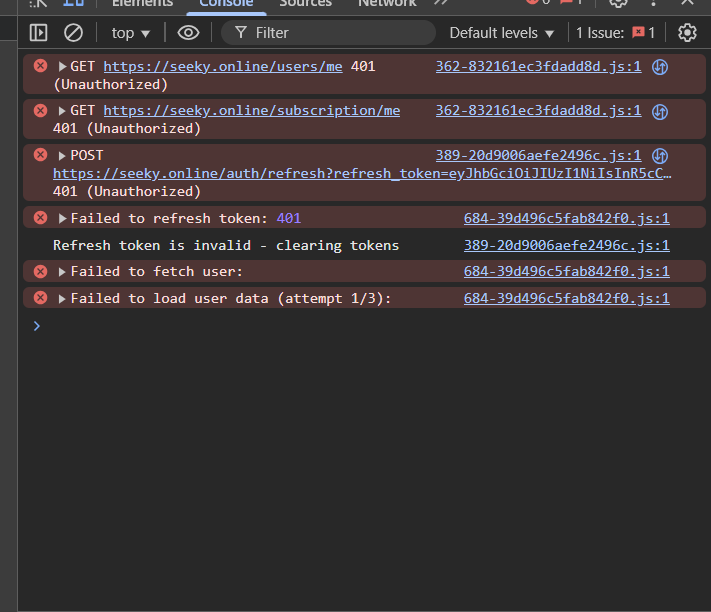Expand the 'Failed to load user data' error

click(x=63, y=298)
